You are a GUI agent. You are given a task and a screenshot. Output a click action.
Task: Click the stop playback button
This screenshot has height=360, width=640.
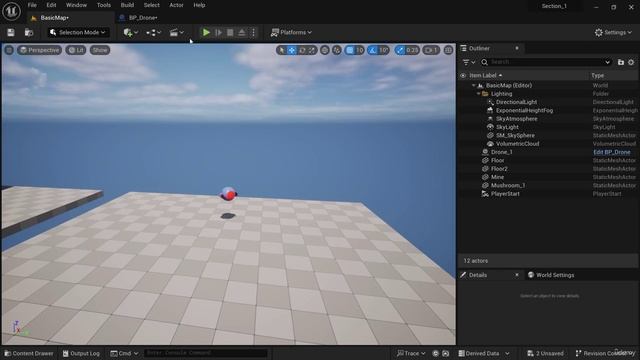pos(230,32)
